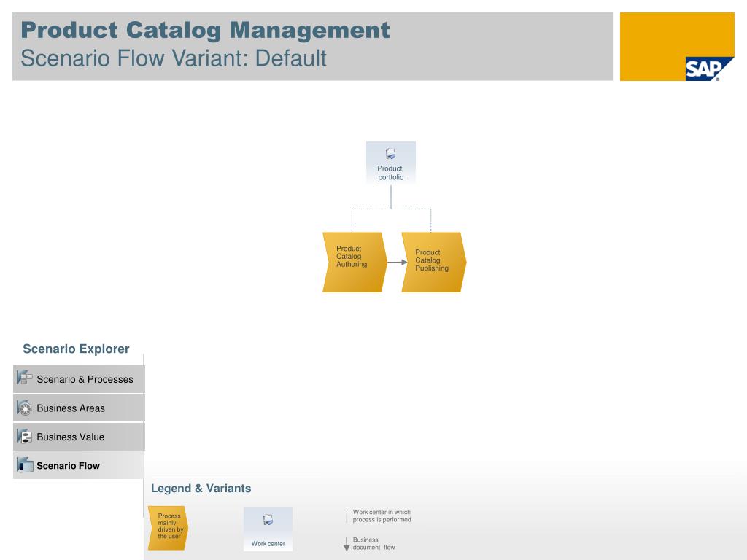747x560 pixels.
Task: Open the Product Catalog Authoring process
Action: (355, 262)
